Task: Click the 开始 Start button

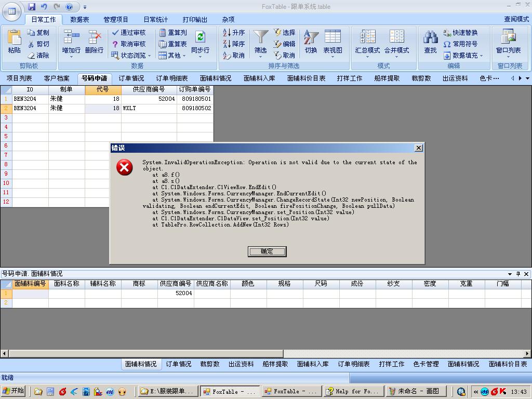Action: pos(14,391)
